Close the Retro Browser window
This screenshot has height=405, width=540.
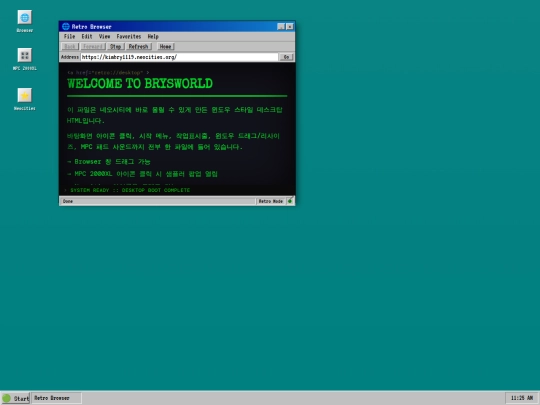tap(290, 27)
